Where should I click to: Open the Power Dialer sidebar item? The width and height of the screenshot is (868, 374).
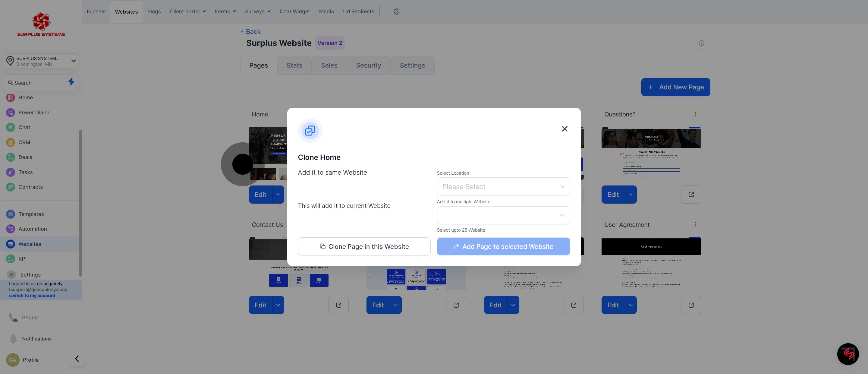tap(34, 112)
